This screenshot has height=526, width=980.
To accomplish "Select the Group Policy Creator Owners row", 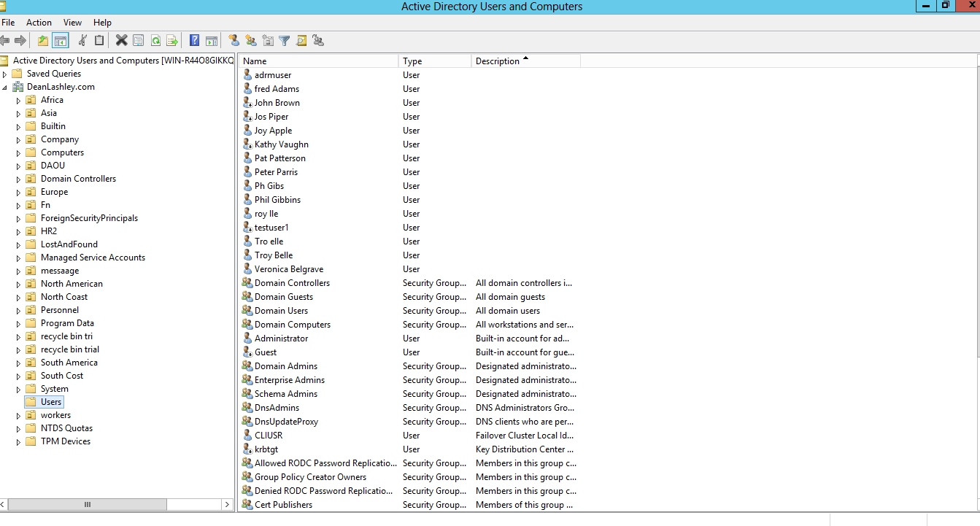I will tap(409, 477).
